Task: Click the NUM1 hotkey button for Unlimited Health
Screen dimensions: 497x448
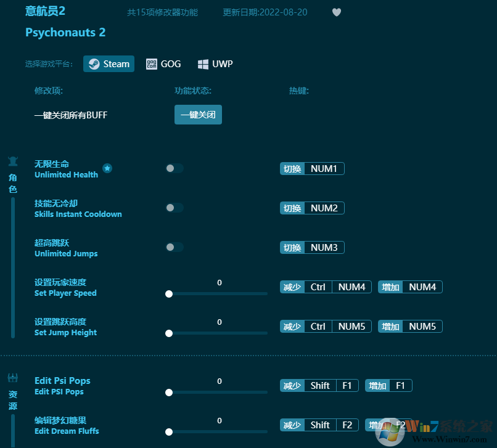Action: 324,168
